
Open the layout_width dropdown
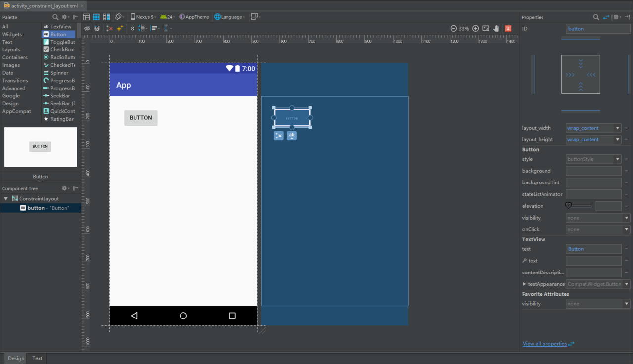[617, 128]
